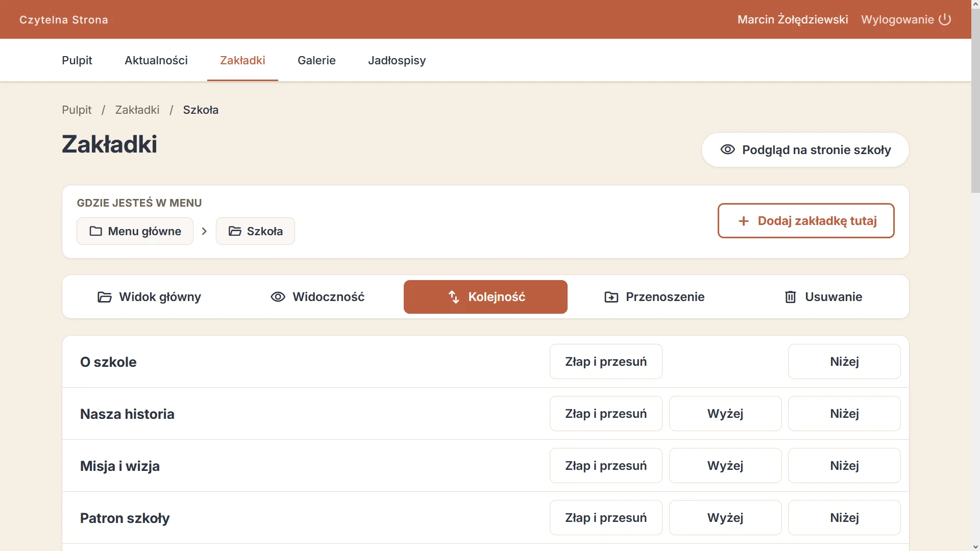Click the Czytelna Strona logo text

(x=64, y=20)
